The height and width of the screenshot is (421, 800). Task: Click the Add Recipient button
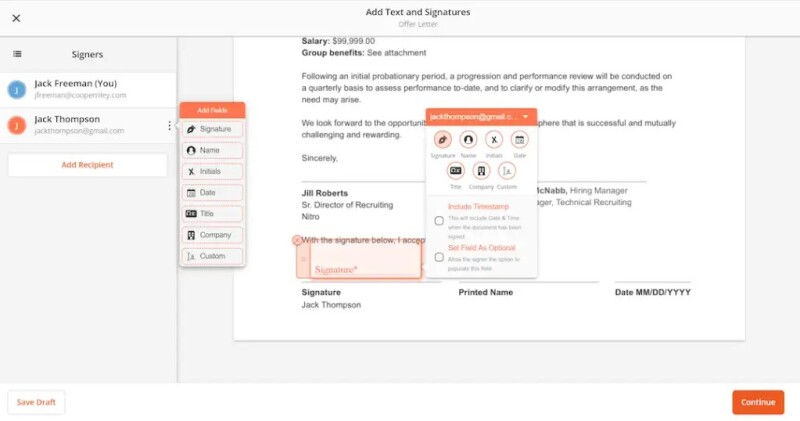pos(87,165)
